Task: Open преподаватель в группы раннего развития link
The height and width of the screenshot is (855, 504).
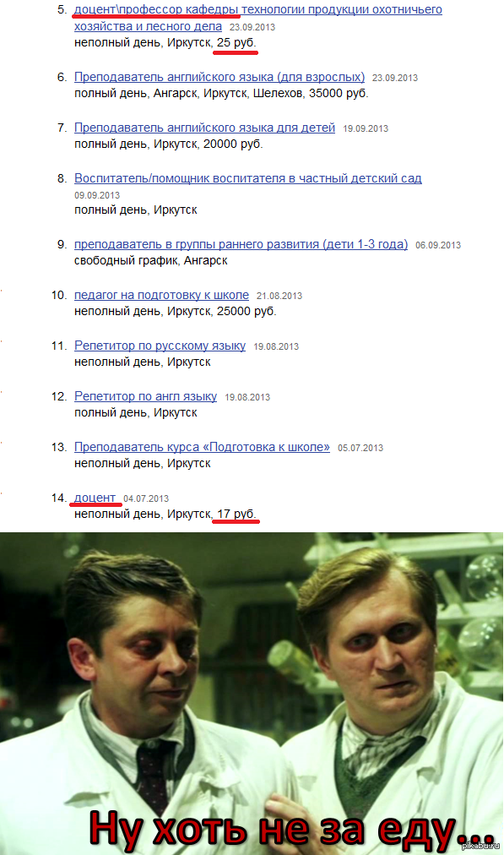Action: click(x=241, y=244)
